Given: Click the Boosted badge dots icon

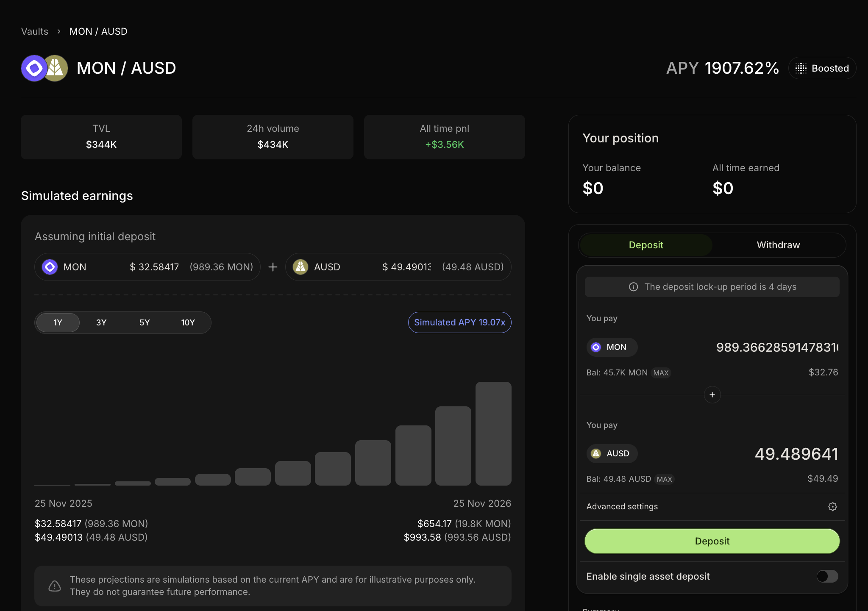Looking at the screenshot, I should [801, 68].
